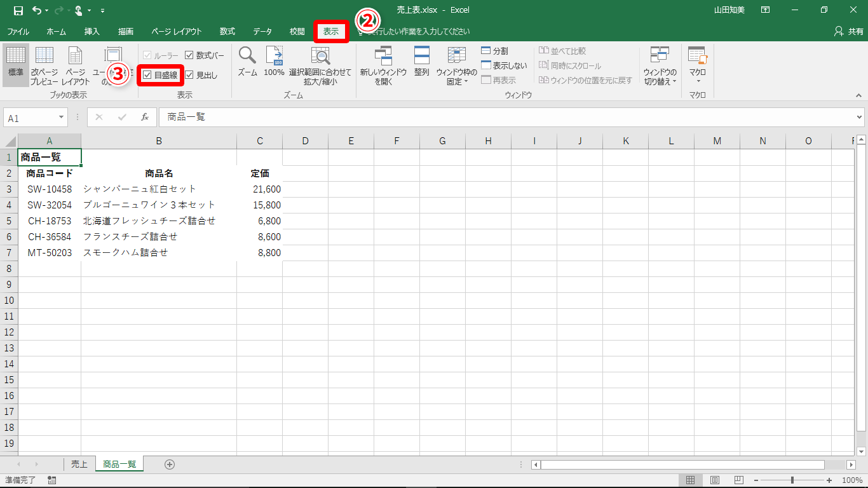Click the Insert Function fx icon

point(145,118)
